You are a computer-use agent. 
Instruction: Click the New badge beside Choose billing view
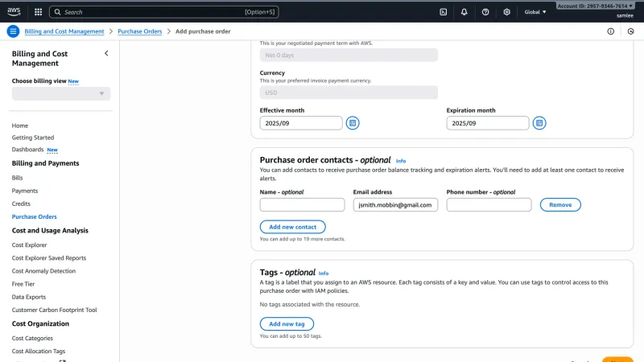coord(73,81)
